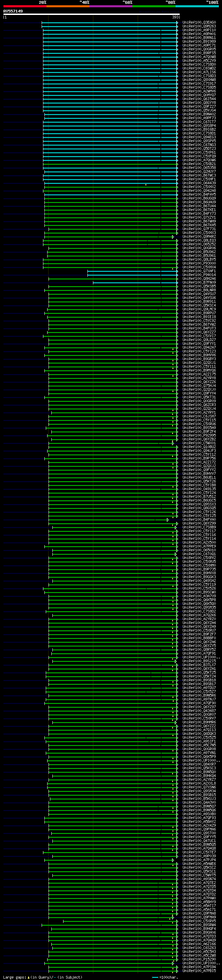
Task: Click hit label UniRef100_A5AWE6
Action: 199,864
